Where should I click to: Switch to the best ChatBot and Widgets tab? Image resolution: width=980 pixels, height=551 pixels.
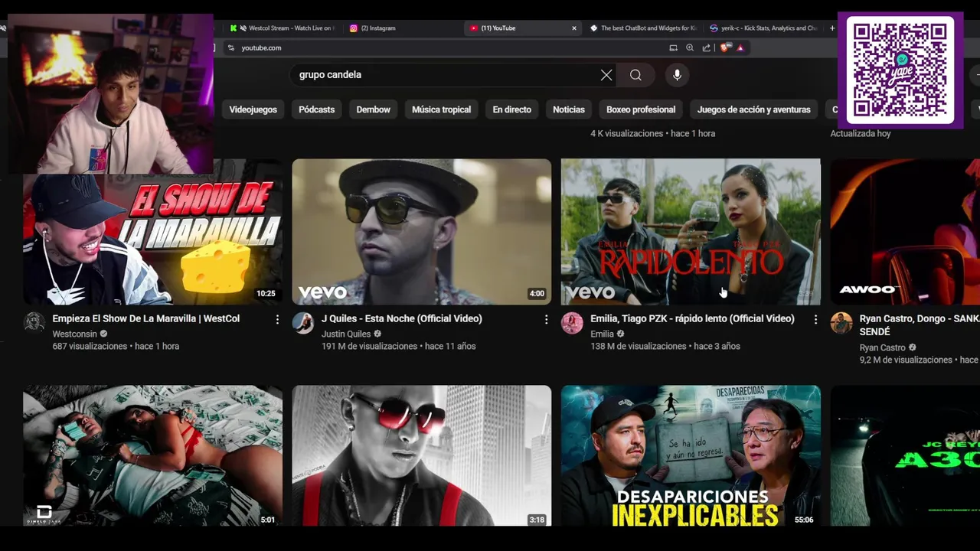[644, 28]
